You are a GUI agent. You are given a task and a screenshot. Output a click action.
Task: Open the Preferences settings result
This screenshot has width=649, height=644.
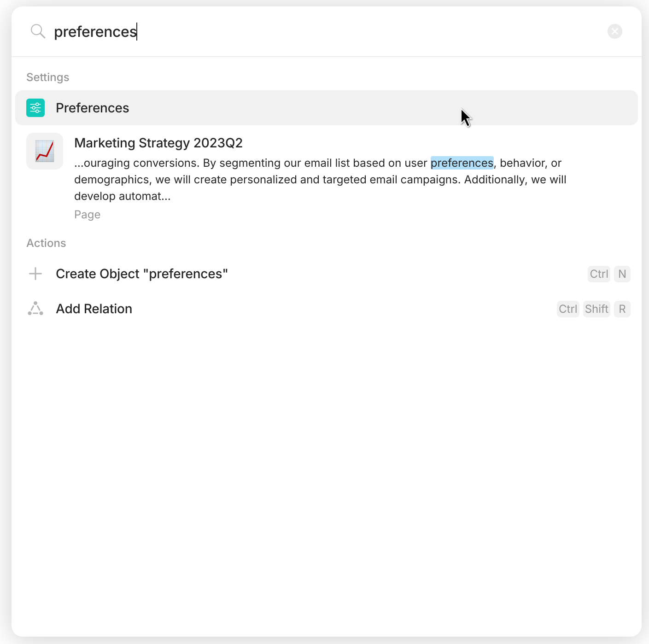327,108
